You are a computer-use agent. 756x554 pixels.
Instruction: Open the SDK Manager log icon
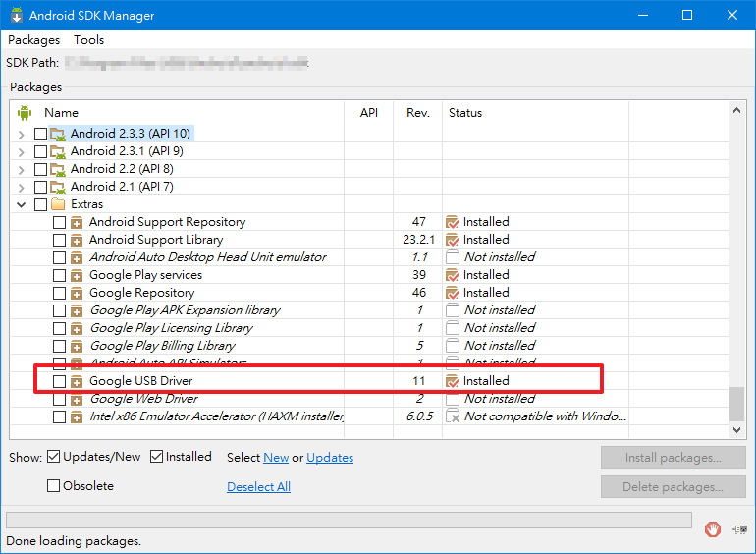click(x=739, y=529)
